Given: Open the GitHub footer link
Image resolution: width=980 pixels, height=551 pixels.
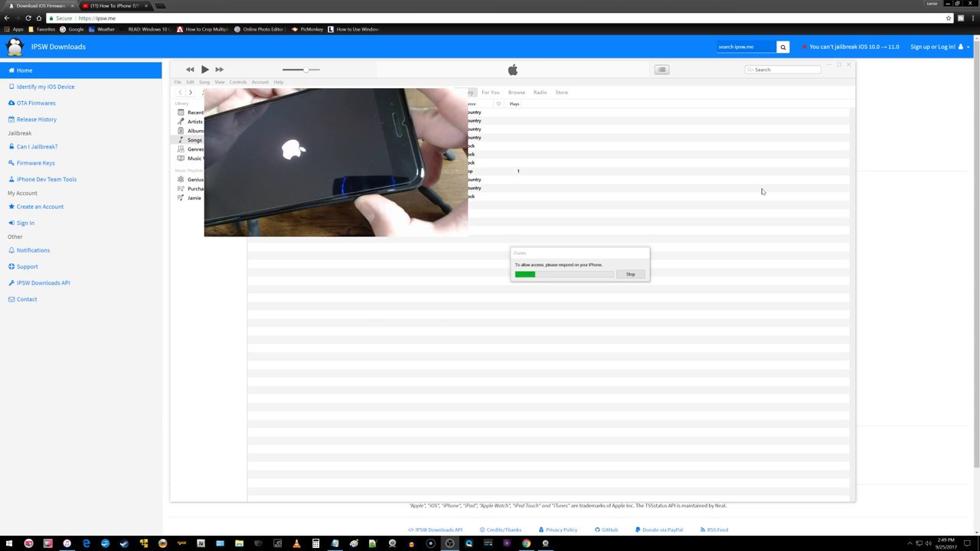Looking at the screenshot, I should click(x=606, y=530).
